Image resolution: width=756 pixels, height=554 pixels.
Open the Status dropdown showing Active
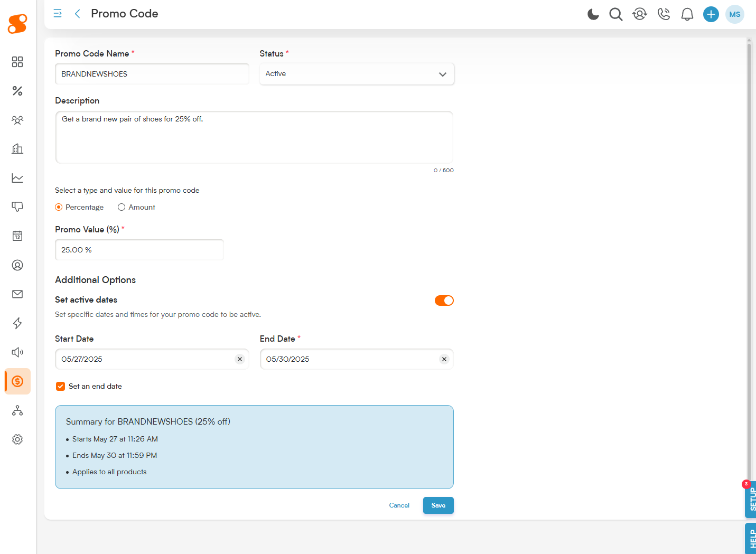click(x=357, y=74)
